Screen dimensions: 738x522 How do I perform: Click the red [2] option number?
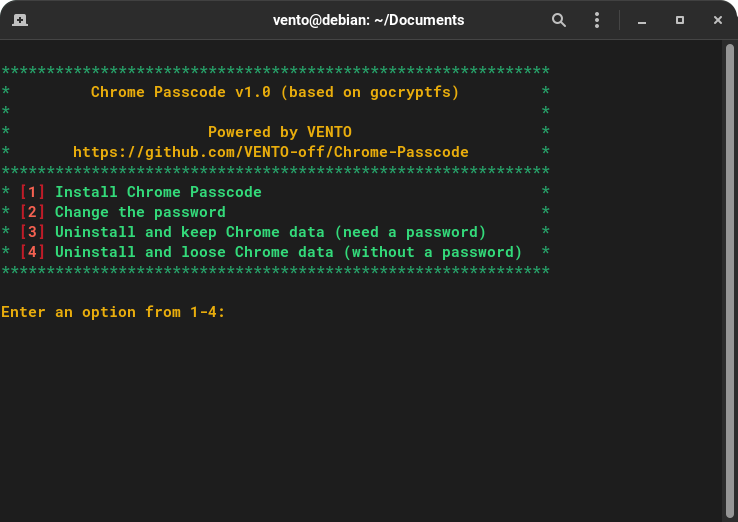point(32,212)
